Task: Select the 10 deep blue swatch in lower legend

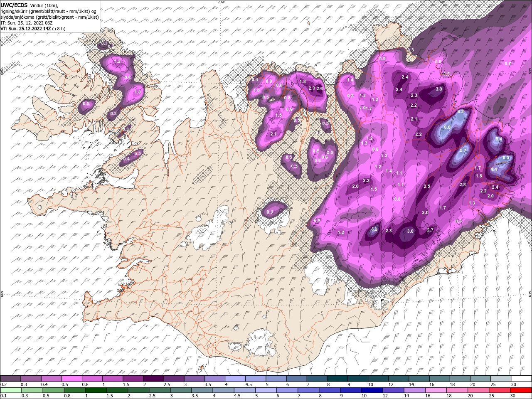Action: [372, 390]
